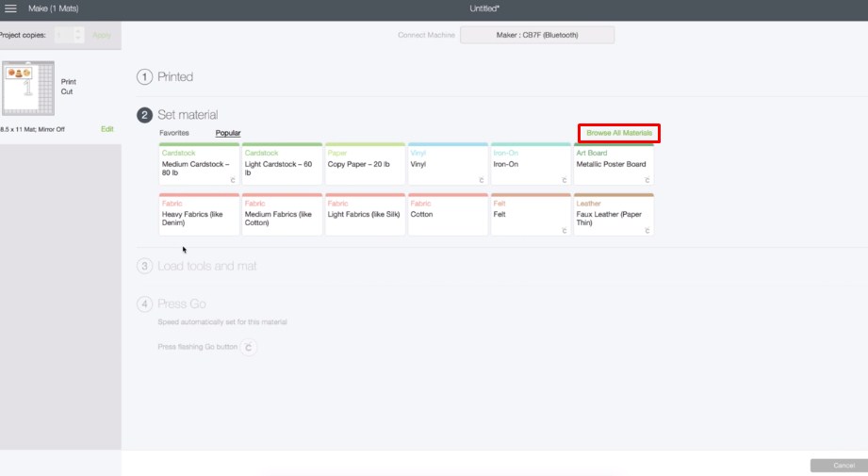
Task: Click Apply next to project copies
Action: 101,35
